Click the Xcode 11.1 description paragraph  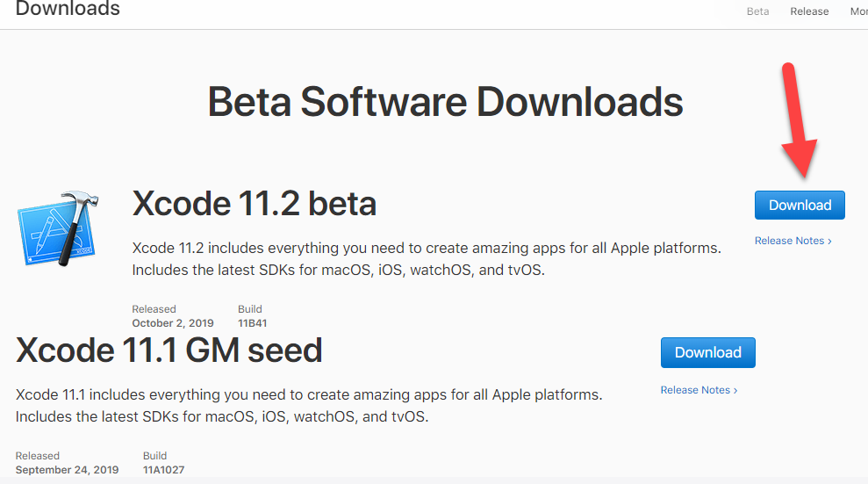point(309,405)
